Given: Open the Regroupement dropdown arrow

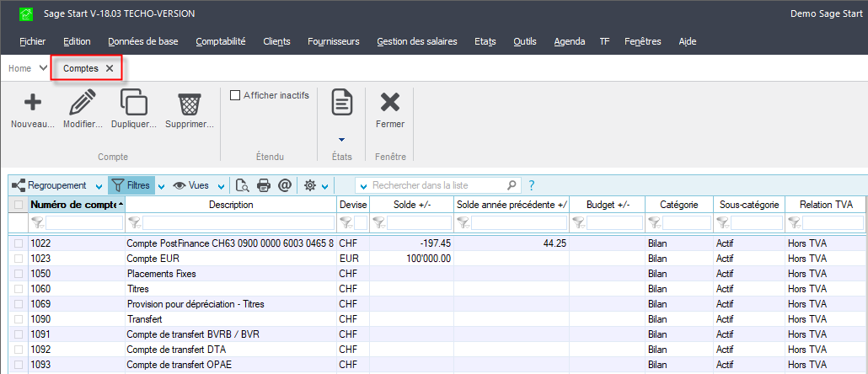Looking at the screenshot, I should pyautogui.click(x=99, y=186).
